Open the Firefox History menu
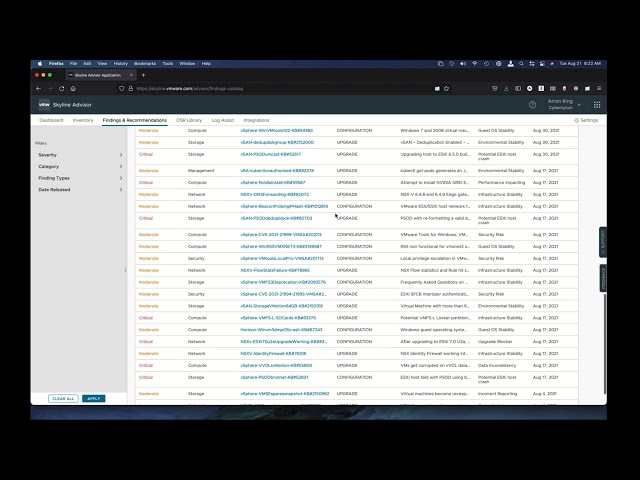The width and height of the screenshot is (640, 480). click(120, 64)
